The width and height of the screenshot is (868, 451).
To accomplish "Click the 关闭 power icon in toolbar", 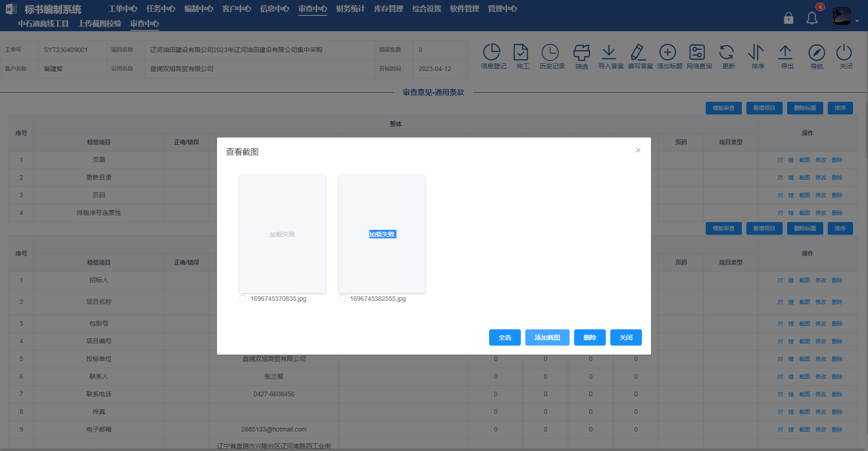I will point(844,52).
